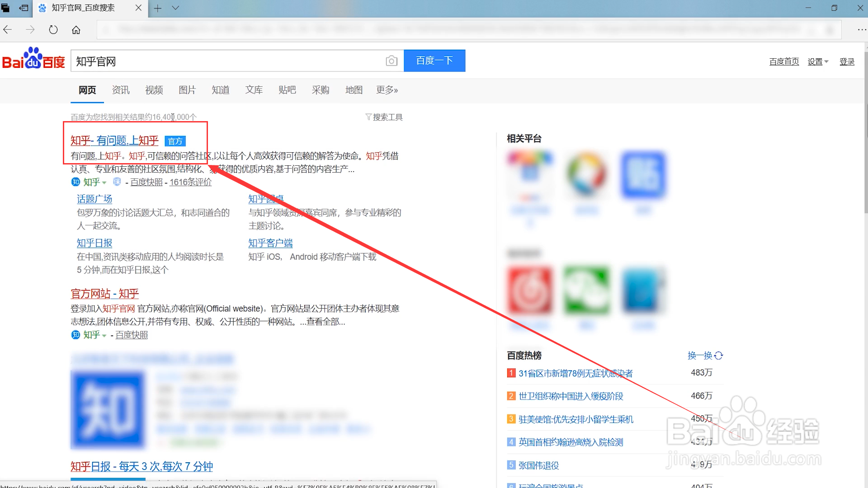Open the 1616条评价 link

[x=190, y=182]
